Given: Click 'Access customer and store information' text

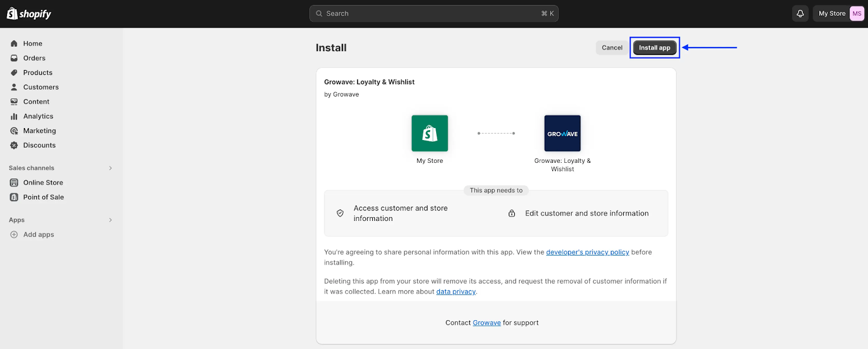Looking at the screenshot, I should [401, 213].
